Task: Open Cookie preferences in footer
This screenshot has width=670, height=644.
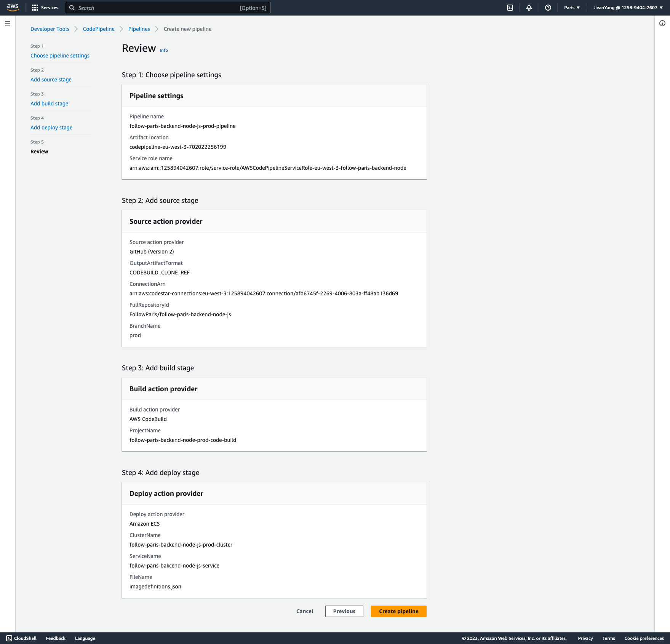Action: coord(644,638)
